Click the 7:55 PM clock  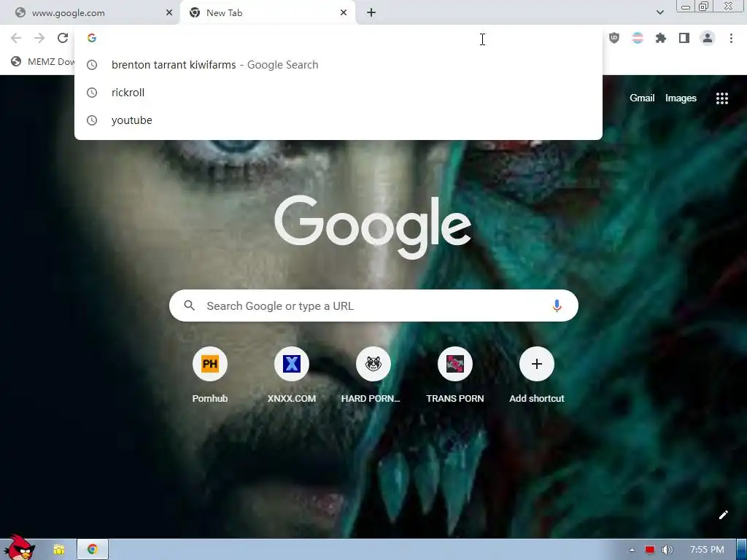click(707, 550)
